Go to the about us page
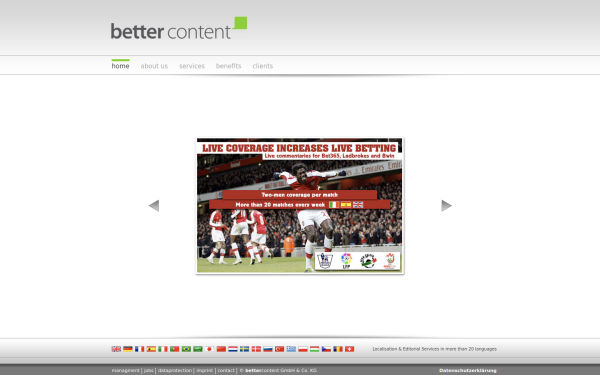The image size is (600, 375). (x=154, y=66)
